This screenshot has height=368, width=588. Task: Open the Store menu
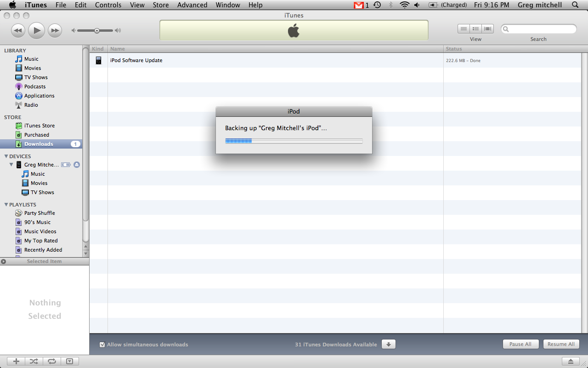(161, 5)
